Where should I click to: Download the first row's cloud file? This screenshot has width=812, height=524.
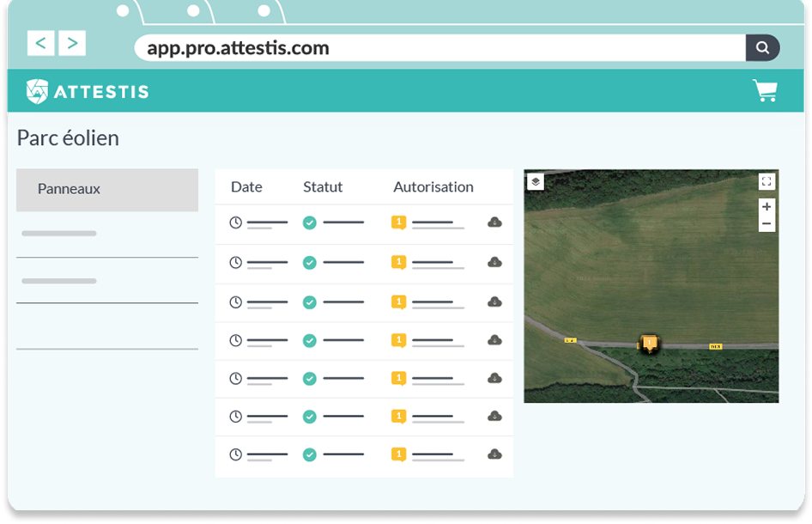pos(494,222)
